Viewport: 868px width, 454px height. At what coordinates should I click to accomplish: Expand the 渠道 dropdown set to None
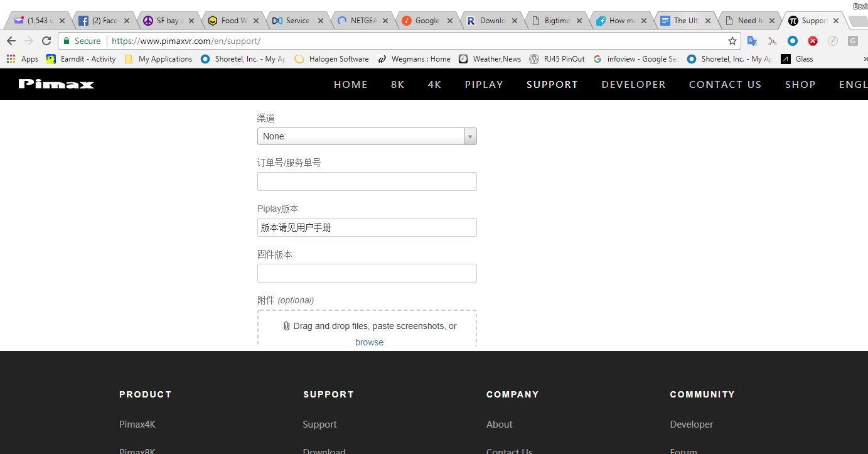(367, 136)
